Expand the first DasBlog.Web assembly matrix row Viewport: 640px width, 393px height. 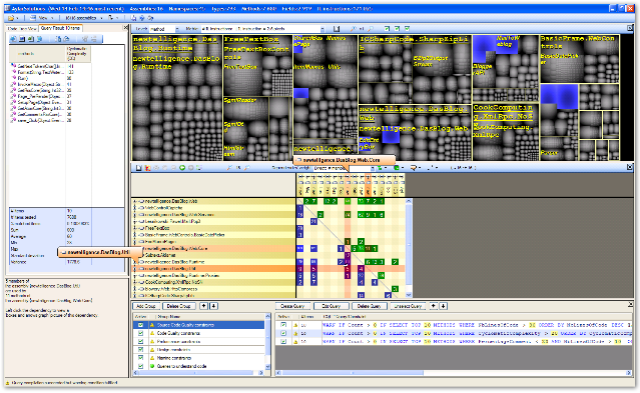(135, 201)
